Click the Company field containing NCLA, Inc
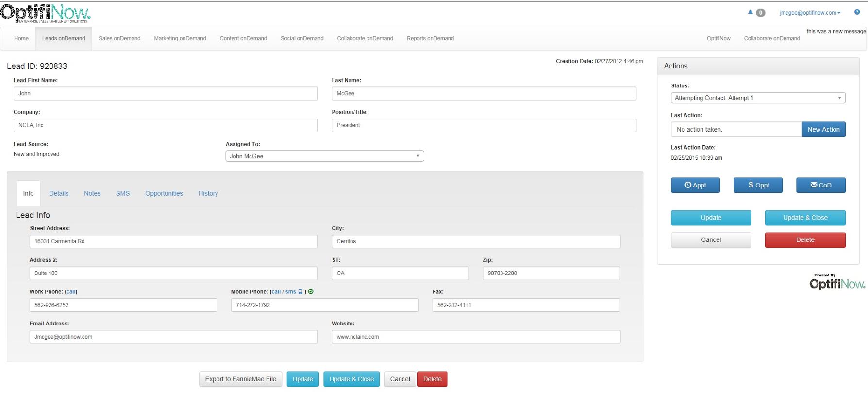 click(166, 125)
